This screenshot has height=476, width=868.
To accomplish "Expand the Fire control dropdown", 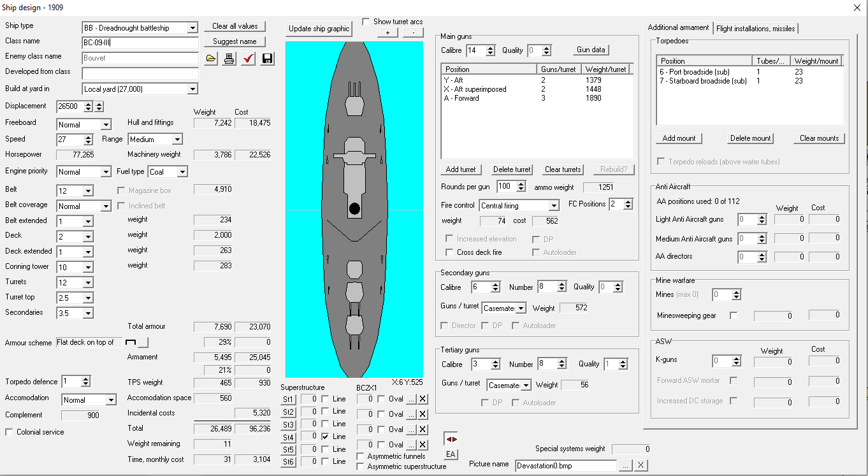I will coord(553,206).
